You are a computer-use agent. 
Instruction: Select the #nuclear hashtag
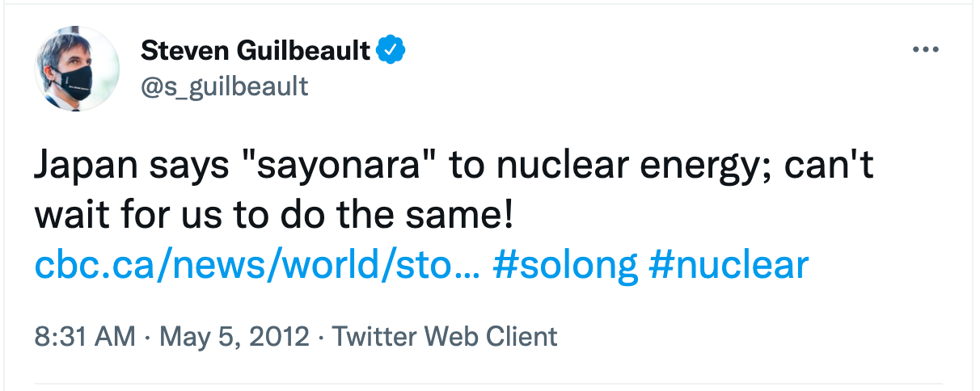point(728,265)
